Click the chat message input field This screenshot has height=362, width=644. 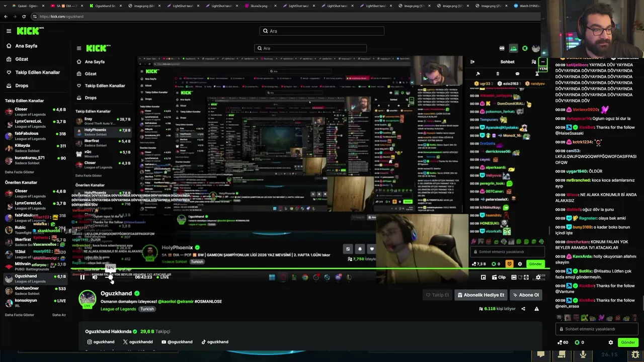point(597,329)
